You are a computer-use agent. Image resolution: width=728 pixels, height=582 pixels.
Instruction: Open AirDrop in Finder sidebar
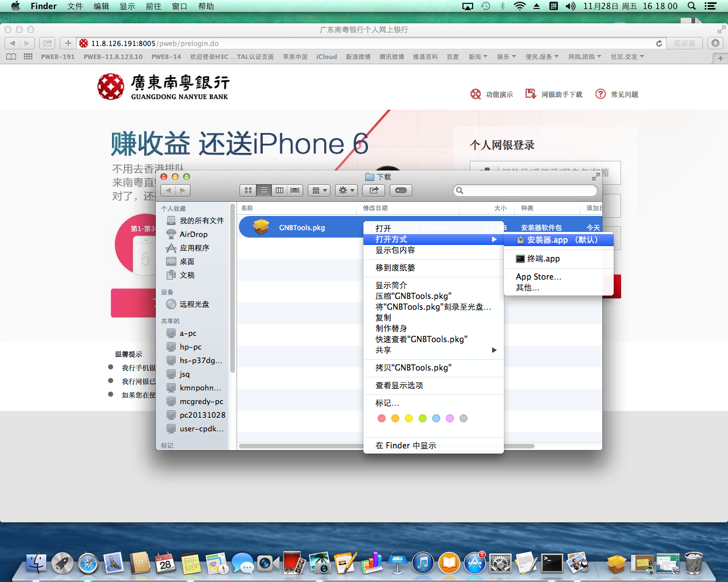(x=193, y=234)
